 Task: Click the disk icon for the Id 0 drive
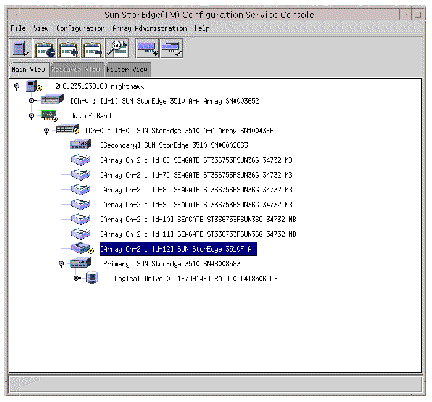pyautogui.click(x=80, y=160)
